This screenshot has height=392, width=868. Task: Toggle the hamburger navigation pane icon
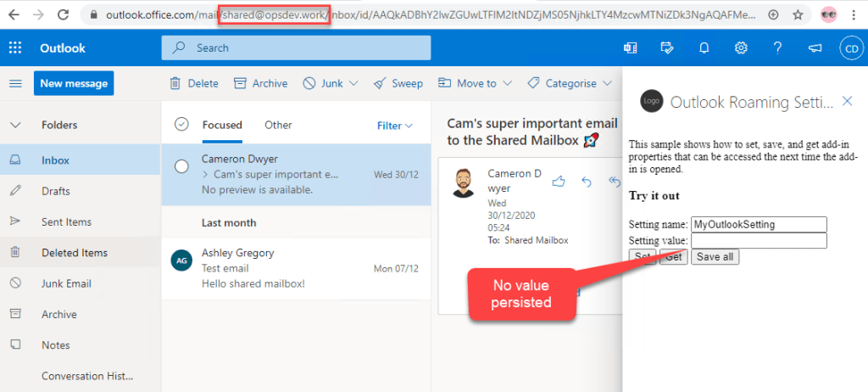coord(15,83)
